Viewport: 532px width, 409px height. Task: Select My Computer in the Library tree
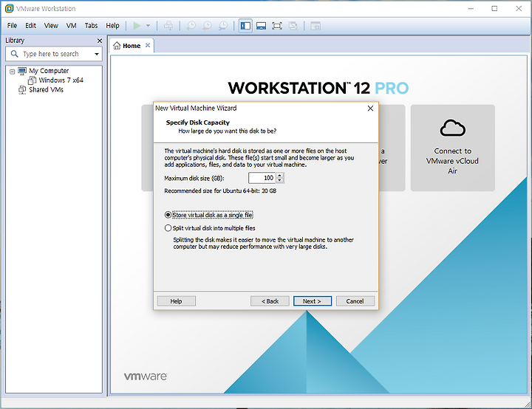(x=49, y=71)
